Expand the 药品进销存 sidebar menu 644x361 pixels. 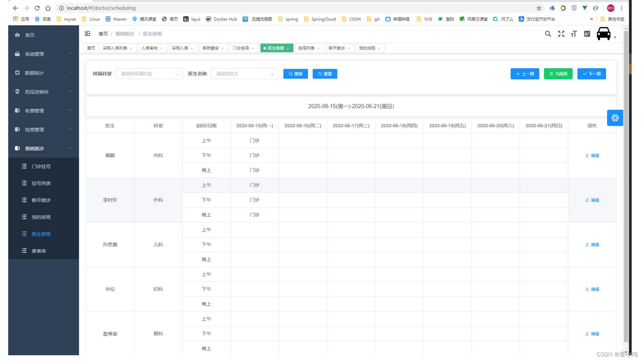(x=44, y=92)
